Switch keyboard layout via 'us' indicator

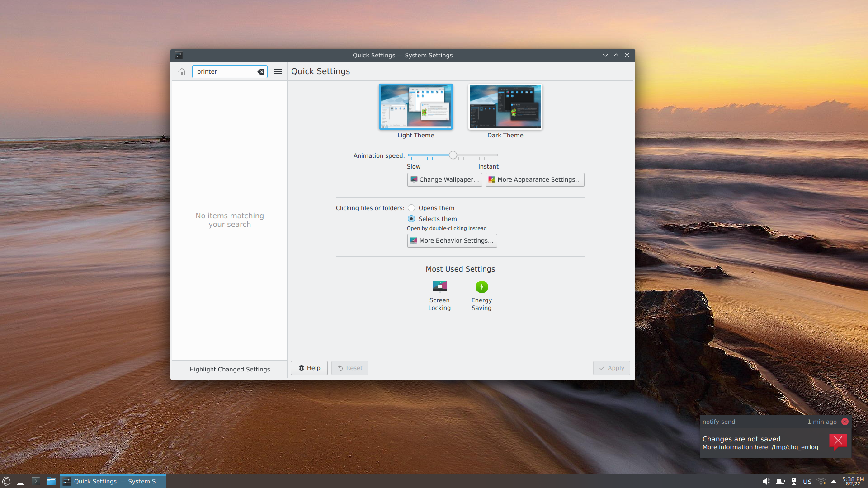807,482
